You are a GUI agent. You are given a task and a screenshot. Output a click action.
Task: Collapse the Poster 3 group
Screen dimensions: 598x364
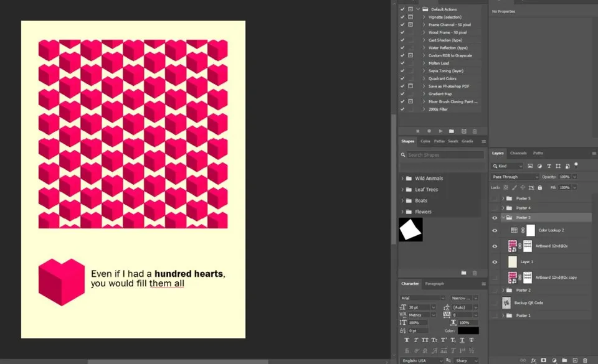[x=503, y=217]
